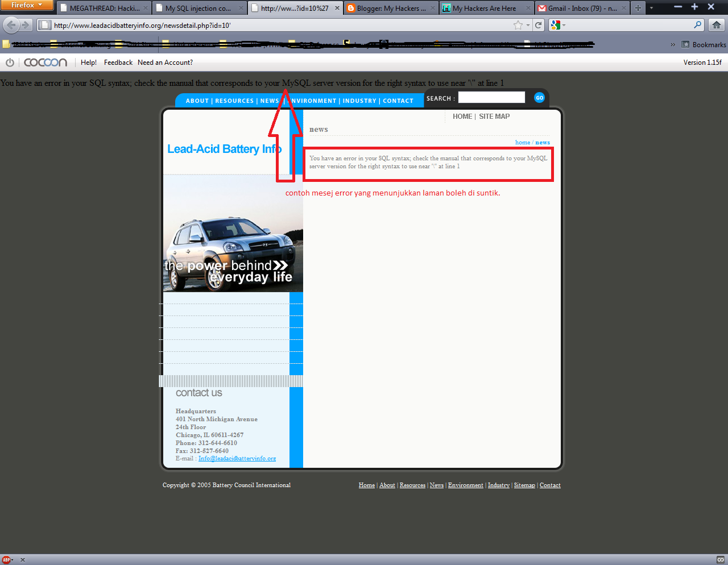Open the list all tabs dropdown arrow
This screenshot has width=728, height=565.
click(x=652, y=8)
